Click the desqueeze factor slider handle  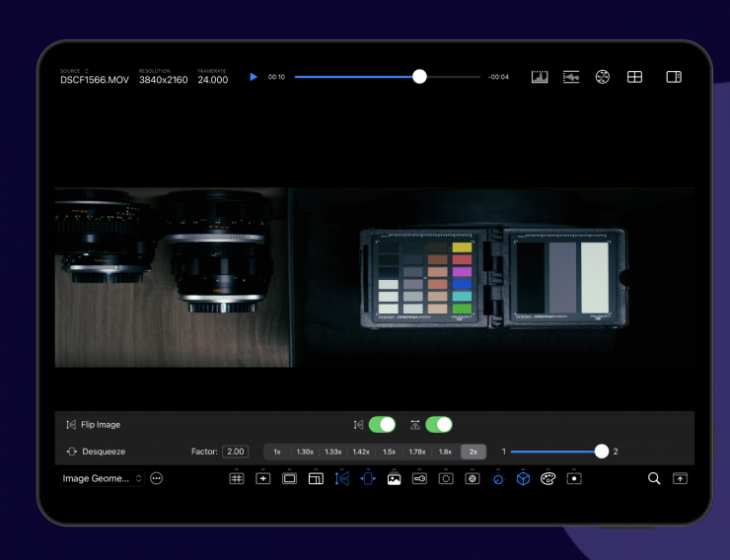click(602, 452)
